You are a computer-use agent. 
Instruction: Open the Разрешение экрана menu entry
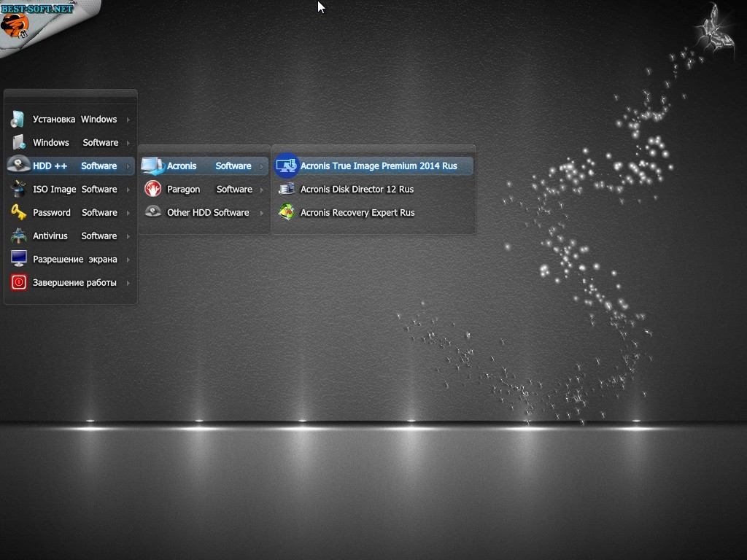[x=71, y=259]
